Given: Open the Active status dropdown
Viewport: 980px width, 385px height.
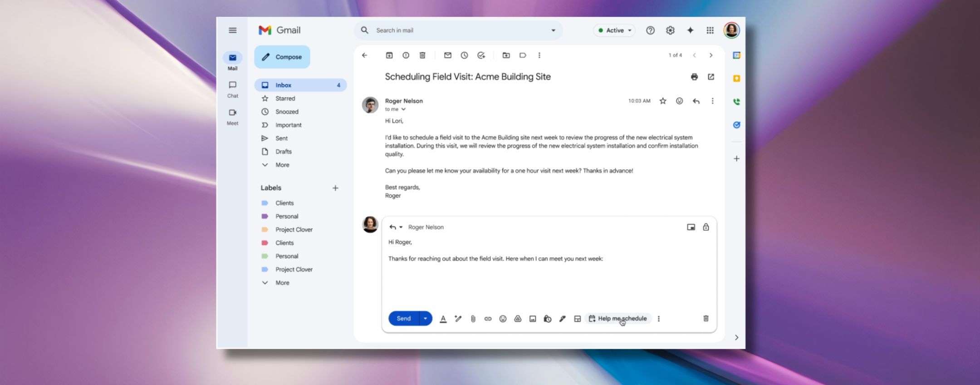Looking at the screenshot, I should pyautogui.click(x=615, y=30).
